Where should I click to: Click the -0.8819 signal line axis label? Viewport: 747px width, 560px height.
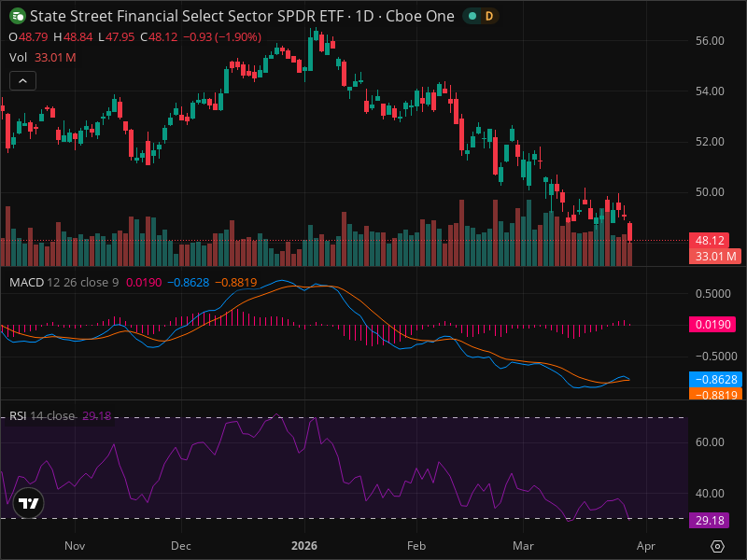click(715, 394)
